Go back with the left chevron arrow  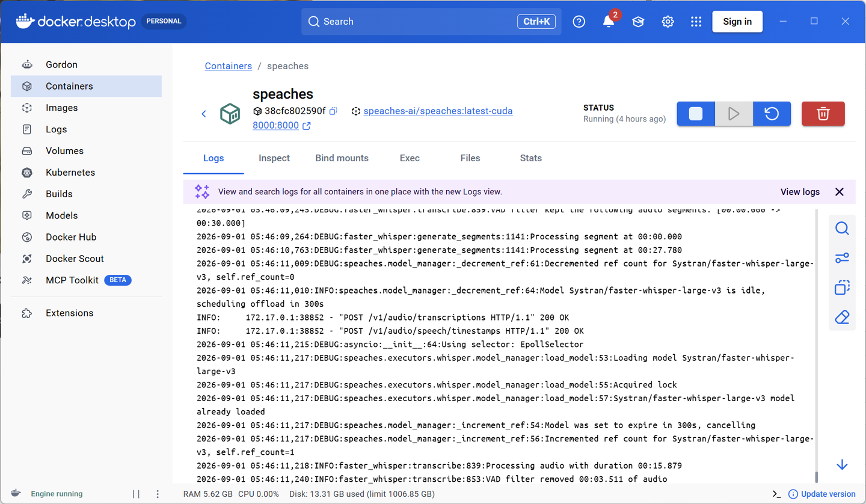click(204, 114)
